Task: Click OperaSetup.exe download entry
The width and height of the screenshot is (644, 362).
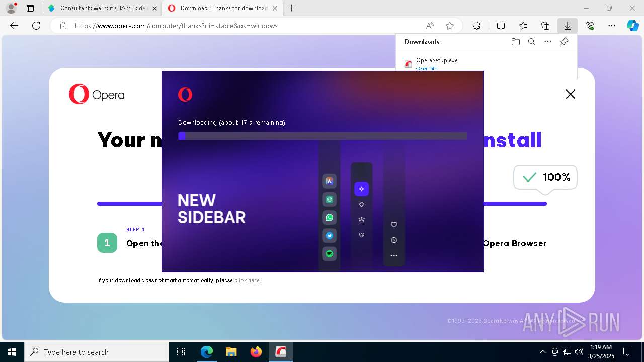Action: click(486, 63)
